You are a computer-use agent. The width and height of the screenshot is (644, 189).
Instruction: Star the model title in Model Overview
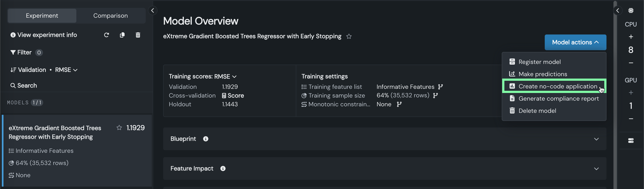(349, 36)
